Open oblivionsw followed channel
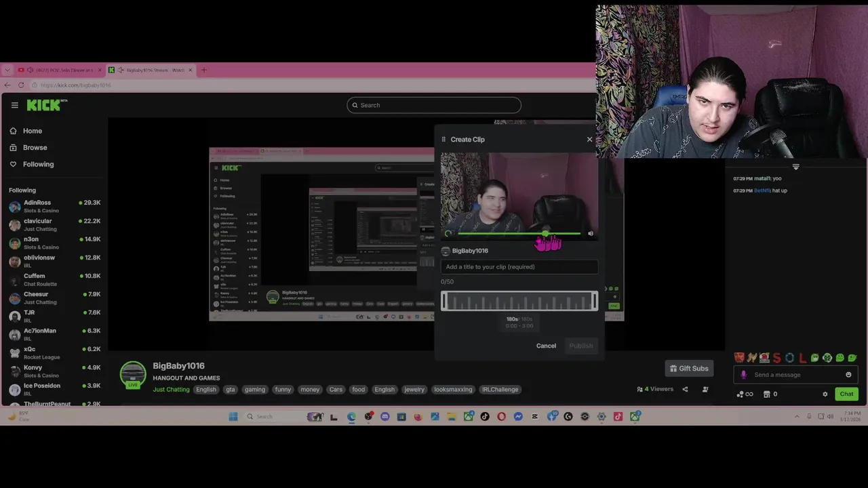Image resolution: width=868 pixels, height=488 pixels. click(54, 261)
